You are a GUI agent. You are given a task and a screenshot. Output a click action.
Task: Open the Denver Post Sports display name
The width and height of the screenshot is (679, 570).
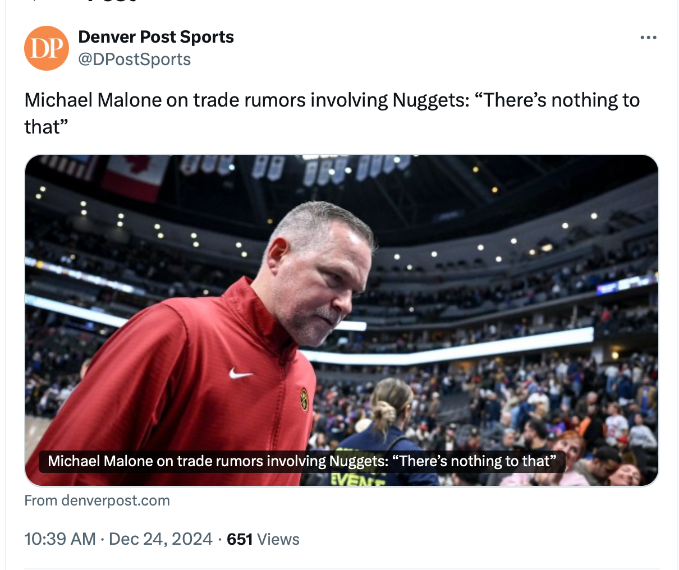pyautogui.click(x=156, y=37)
